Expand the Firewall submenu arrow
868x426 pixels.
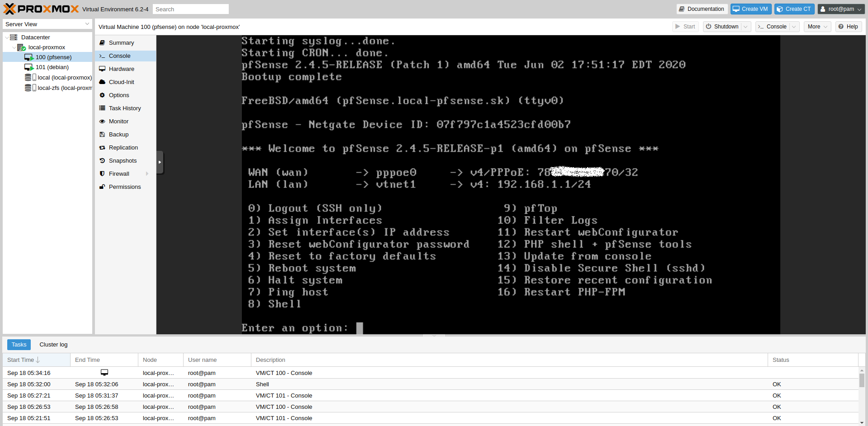[147, 174]
